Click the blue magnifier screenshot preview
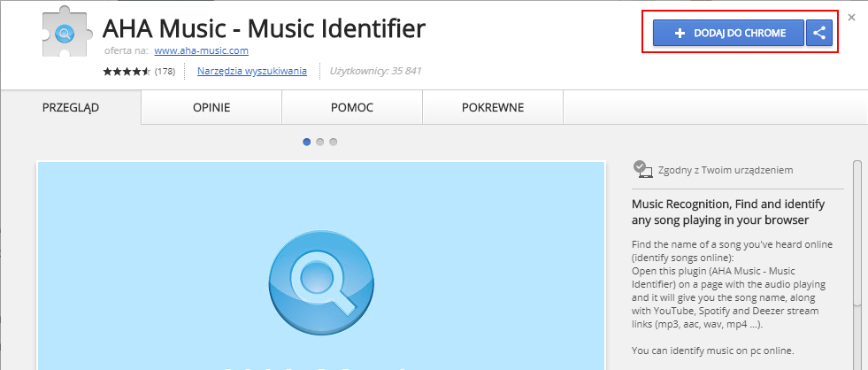 [x=321, y=266]
